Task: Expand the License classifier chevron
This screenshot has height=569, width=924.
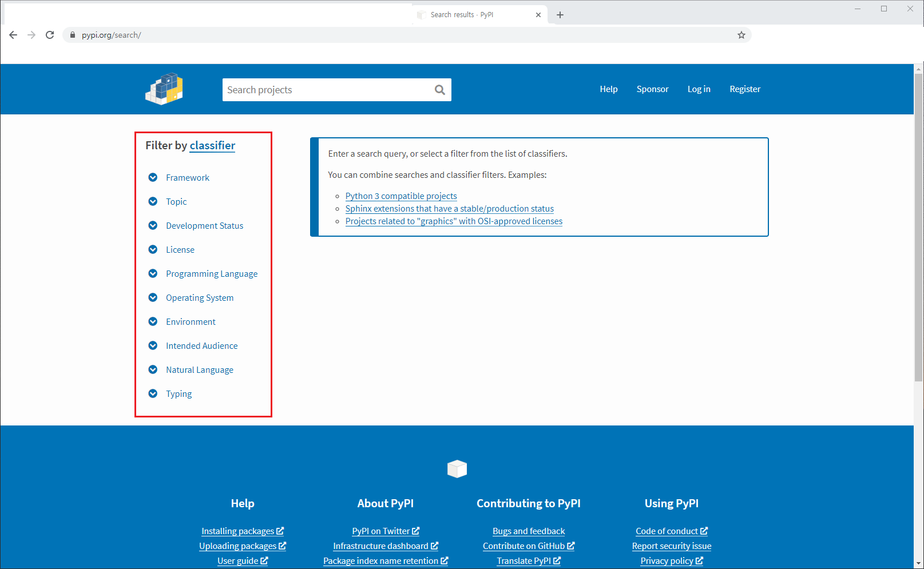Action: 153,249
